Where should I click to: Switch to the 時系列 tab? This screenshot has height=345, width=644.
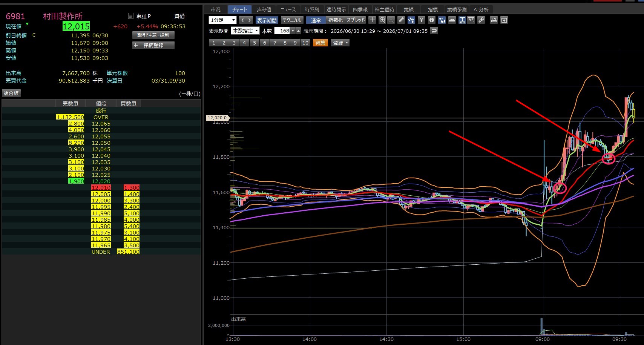312,9
